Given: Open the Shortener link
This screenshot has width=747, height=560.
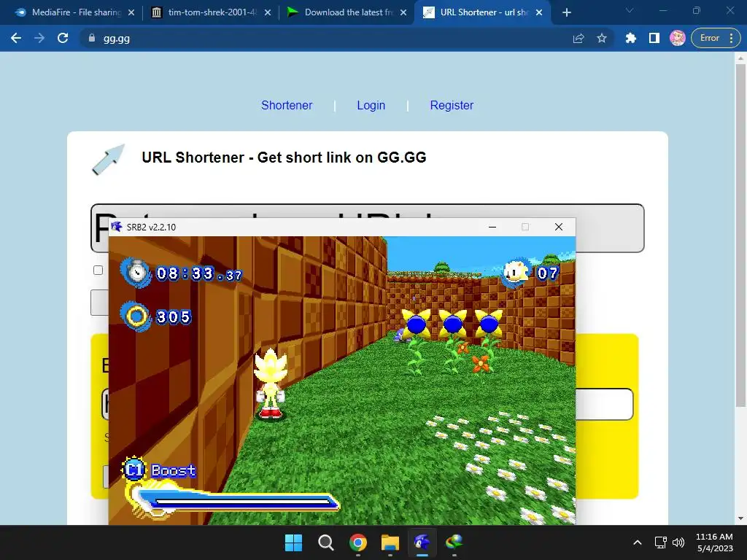Looking at the screenshot, I should coord(287,105).
